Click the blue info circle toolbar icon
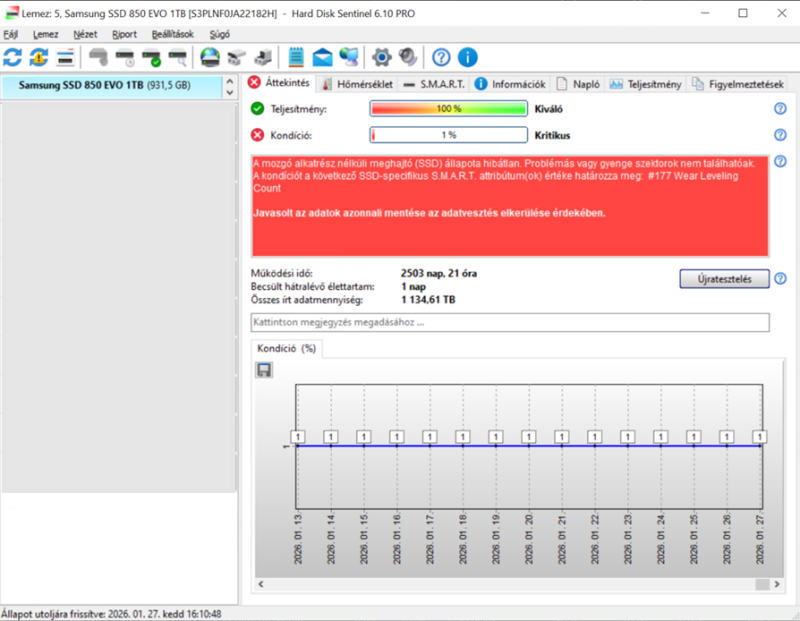Screen dimensions: 800x621 [467, 57]
